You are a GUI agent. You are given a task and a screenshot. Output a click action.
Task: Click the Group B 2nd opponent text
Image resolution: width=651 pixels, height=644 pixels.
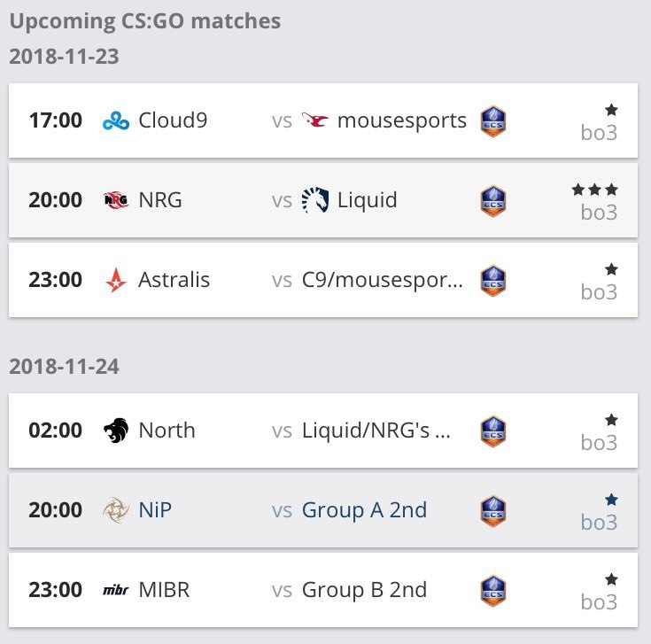coord(365,590)
